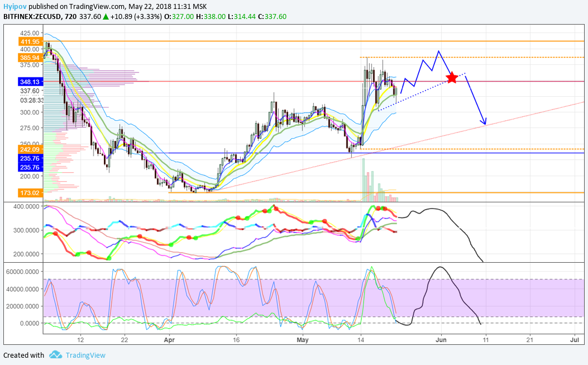Click the Apr date label on time axis
Image resolution: width=588 pixels, height=365 pixels.
click(x=170, y=340)
